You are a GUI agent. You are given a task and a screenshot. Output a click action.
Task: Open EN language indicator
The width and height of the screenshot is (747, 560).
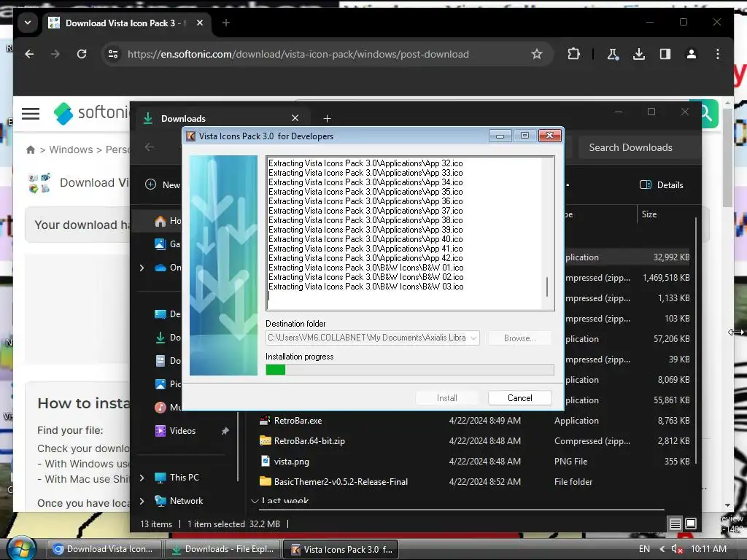tap(644, 549)
